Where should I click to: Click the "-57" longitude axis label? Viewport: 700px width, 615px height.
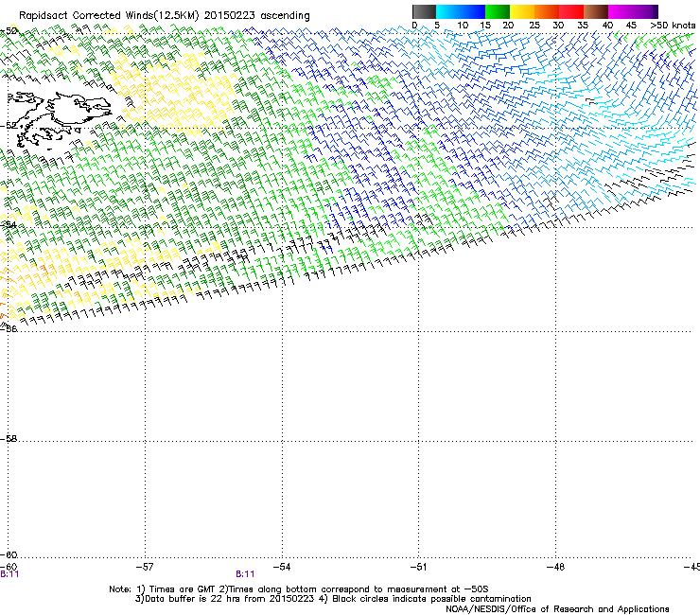pyautogui.click(x=145, y=567)
